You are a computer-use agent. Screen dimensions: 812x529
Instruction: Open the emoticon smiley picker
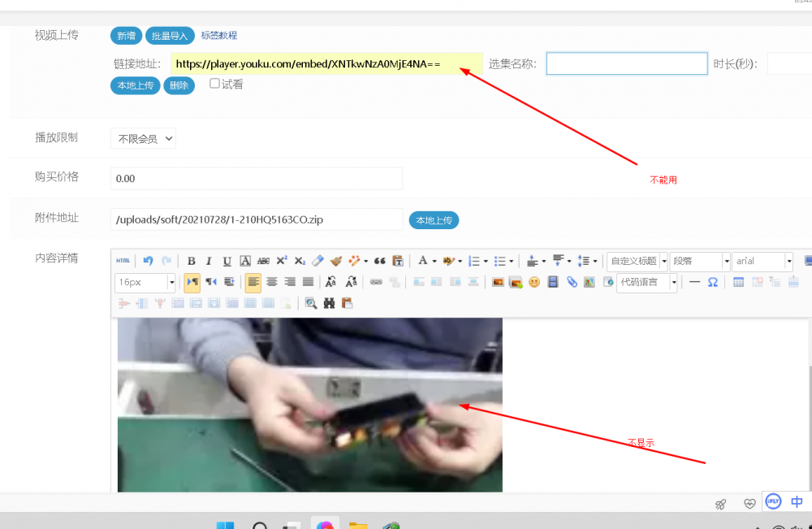(x=534, y=282)
